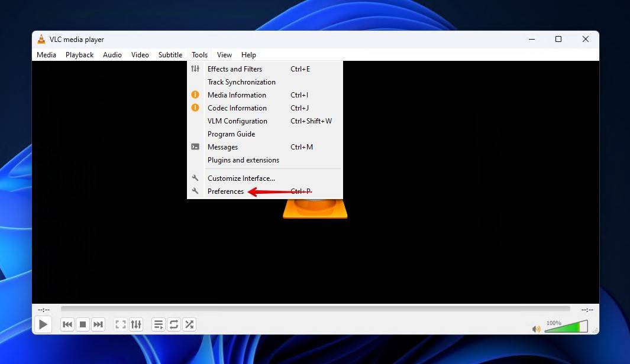Toggle loop mode icon

[x=173, y=324]
